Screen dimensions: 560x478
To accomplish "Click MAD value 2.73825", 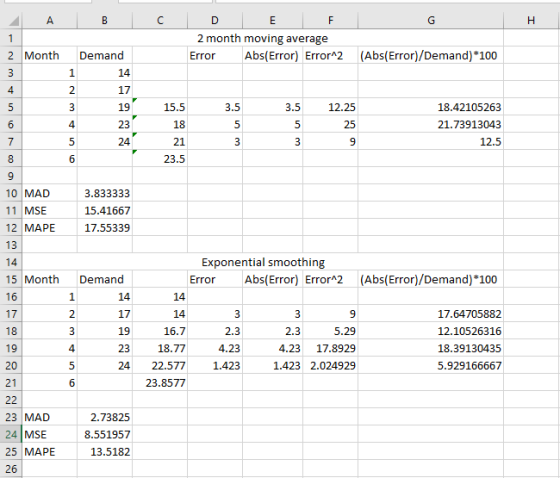I will point(105,417).
